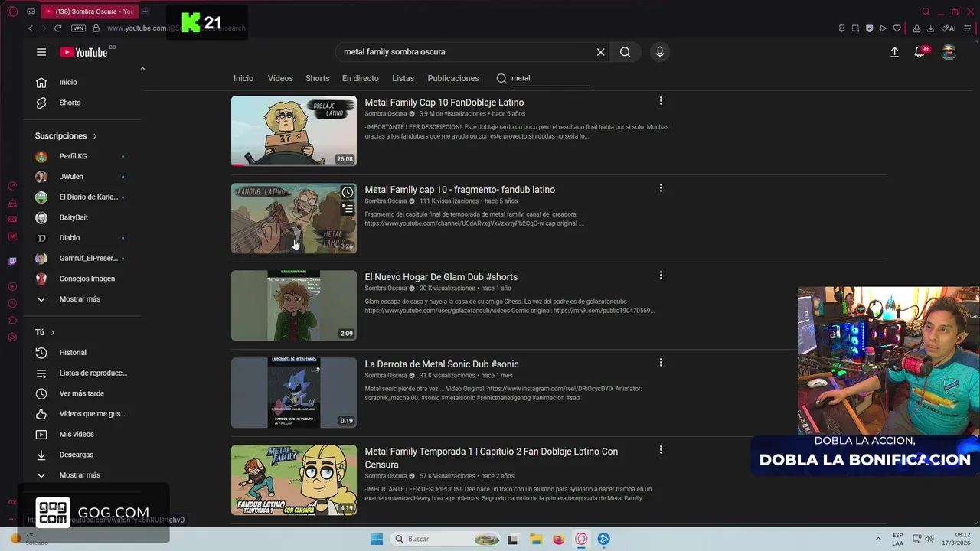Click the Windows taskbar Buscar search box
980x551 pixels.
click(446, 539)
